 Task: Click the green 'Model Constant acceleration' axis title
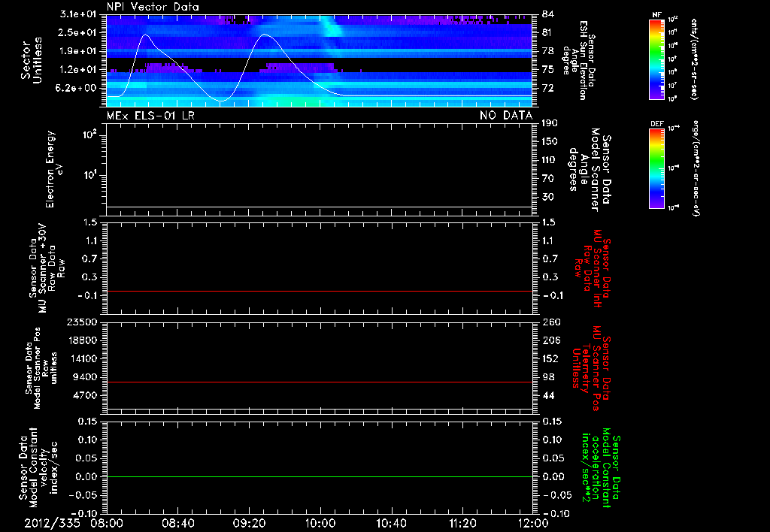tap(601, 468)
